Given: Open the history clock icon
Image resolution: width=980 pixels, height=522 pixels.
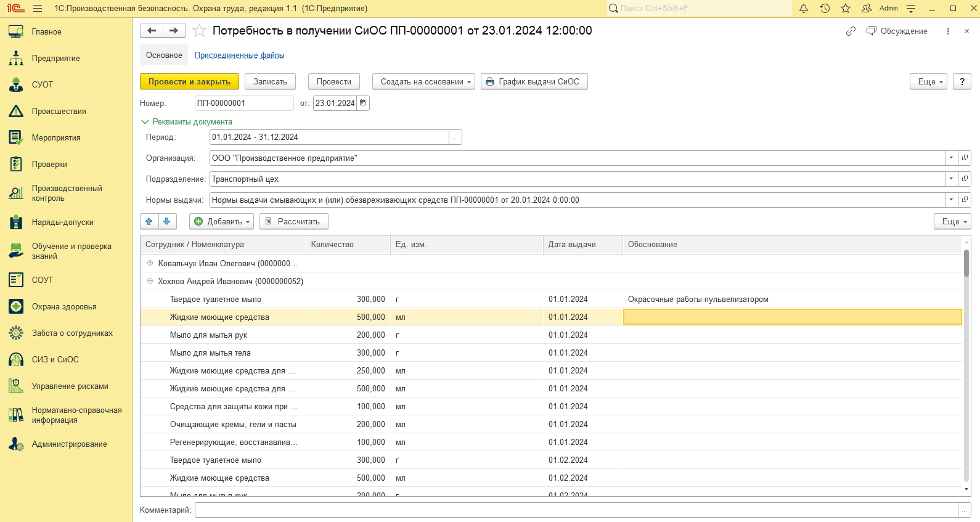Looking at the screenshot, I should (825, 9).
